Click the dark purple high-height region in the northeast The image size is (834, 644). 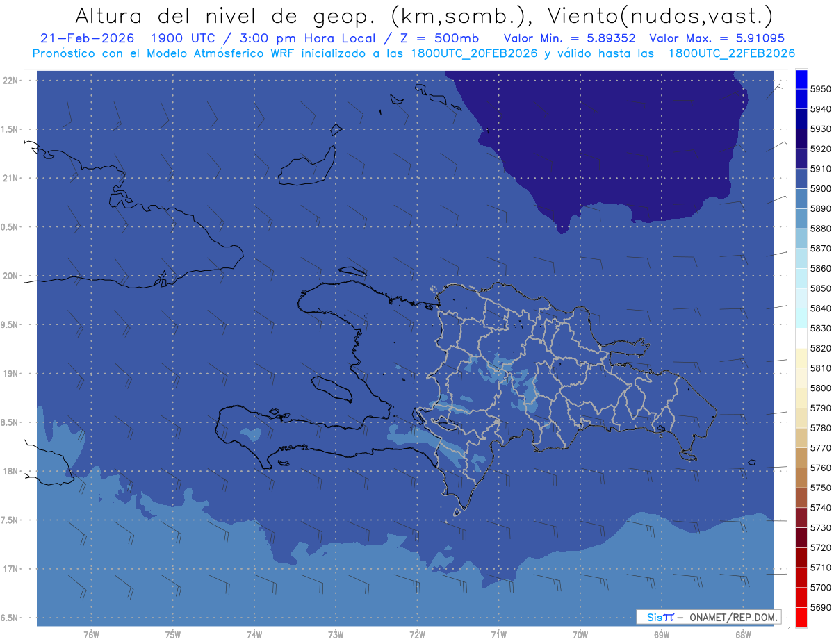pos(612,146)
